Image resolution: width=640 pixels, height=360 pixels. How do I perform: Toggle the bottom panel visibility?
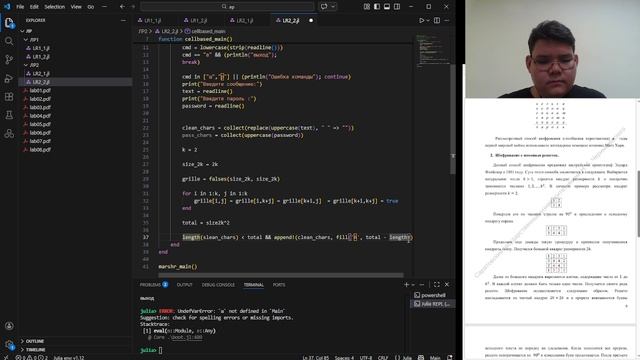coord(387,7)
